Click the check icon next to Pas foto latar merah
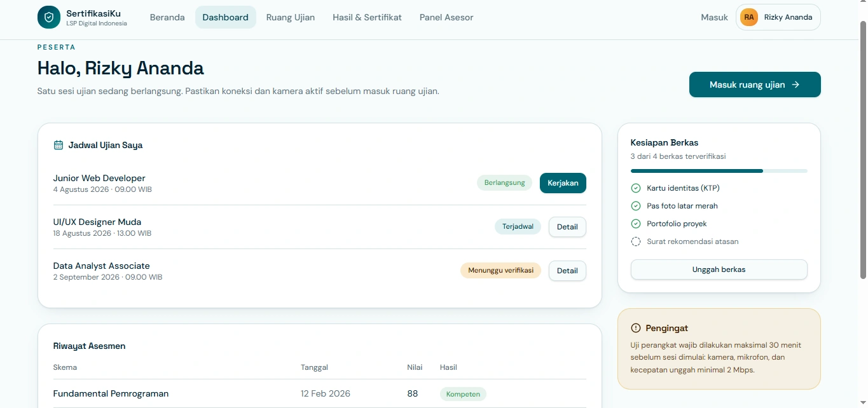The height and width of the screenshot is (408, 868). pos(635,206)
